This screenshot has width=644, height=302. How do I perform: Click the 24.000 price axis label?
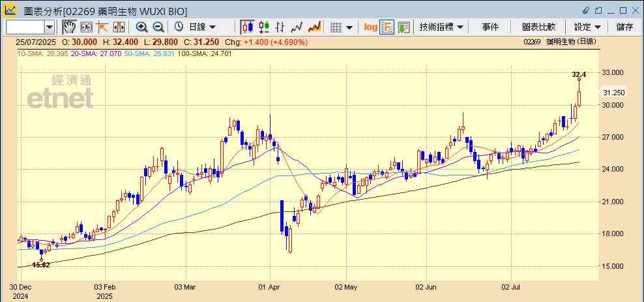pyautogui.click(x=613, y=169)
